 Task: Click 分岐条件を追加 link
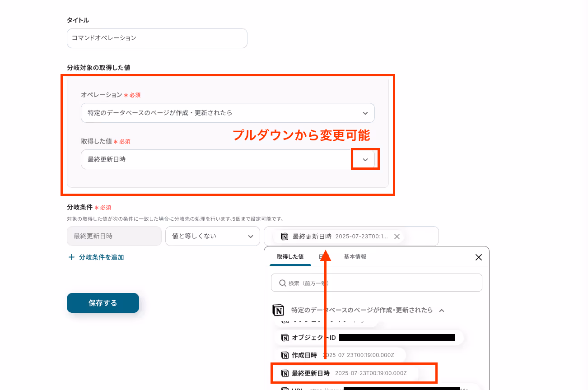click(x=101, y=257)
